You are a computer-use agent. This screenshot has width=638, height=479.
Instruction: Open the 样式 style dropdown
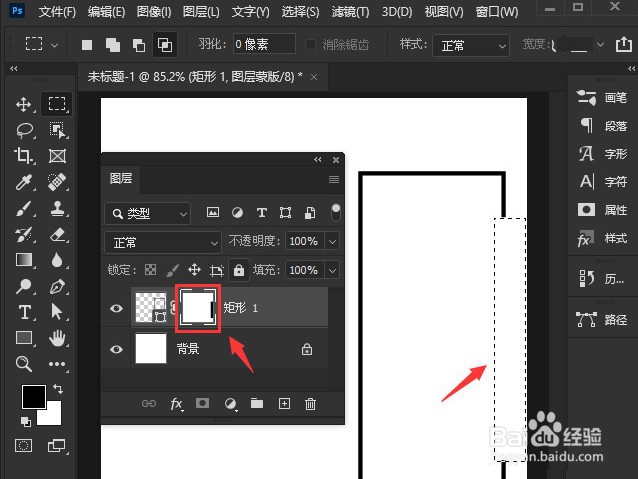coord(471,45)
